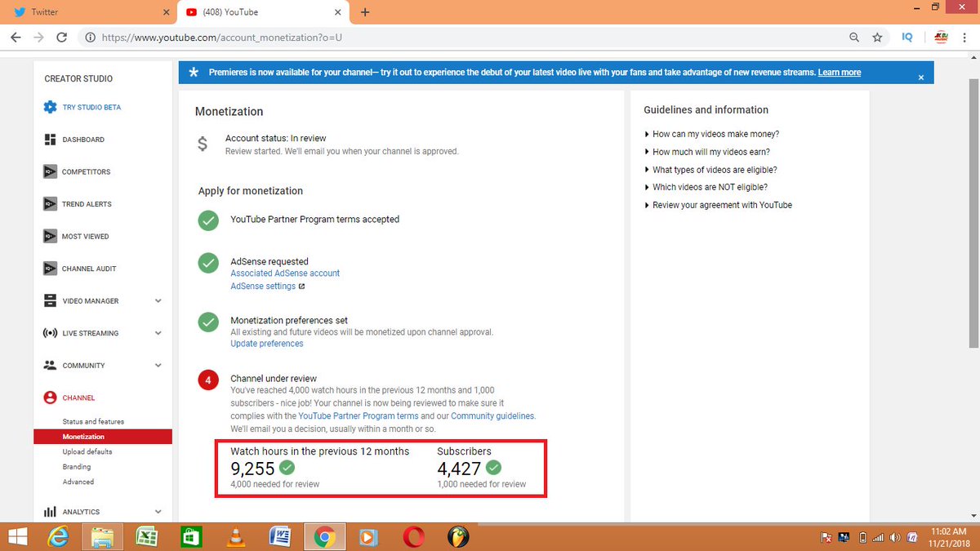The height and width of the screenshot is (551, 980).
Task: Expand the Live Streaming section
Action: click(x=158, y=333)
